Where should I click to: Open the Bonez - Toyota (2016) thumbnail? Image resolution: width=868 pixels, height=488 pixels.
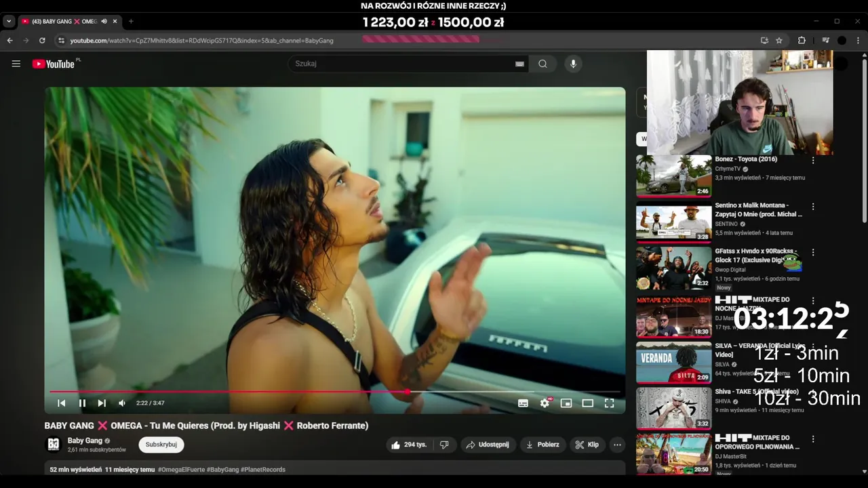click(x=673, y=176)
